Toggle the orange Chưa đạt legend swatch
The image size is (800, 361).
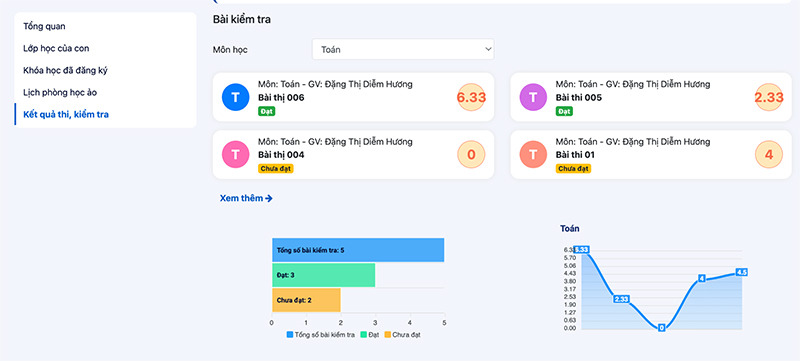(387, 335)
